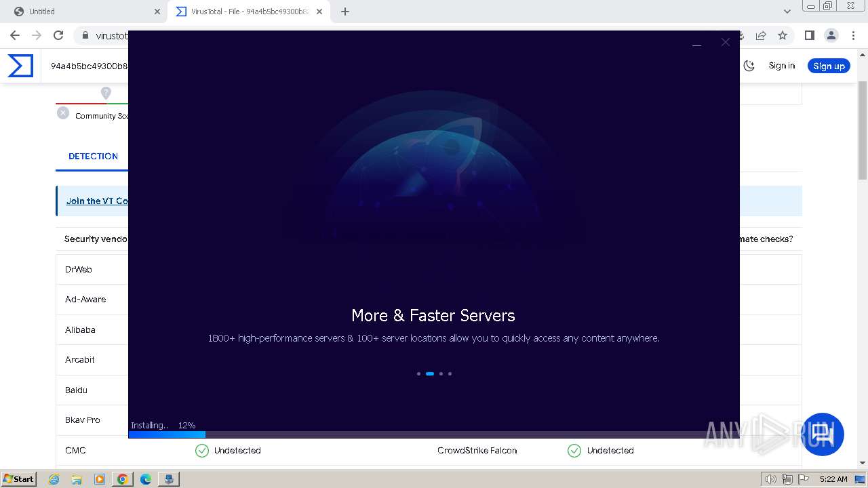Close the VirusTotal tab
This screenshot has width=868, height=488.
point(319,12)
